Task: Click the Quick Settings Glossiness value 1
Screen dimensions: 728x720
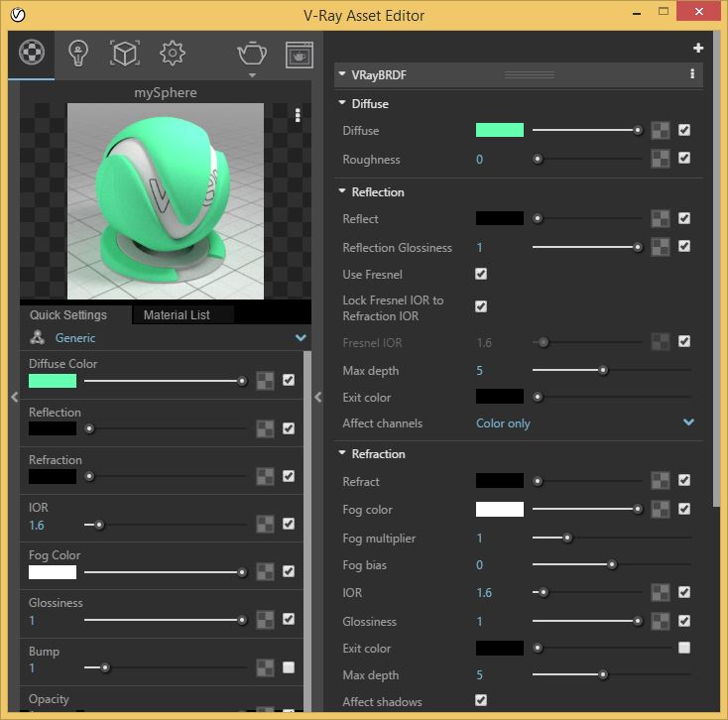Action: [32, 620]
